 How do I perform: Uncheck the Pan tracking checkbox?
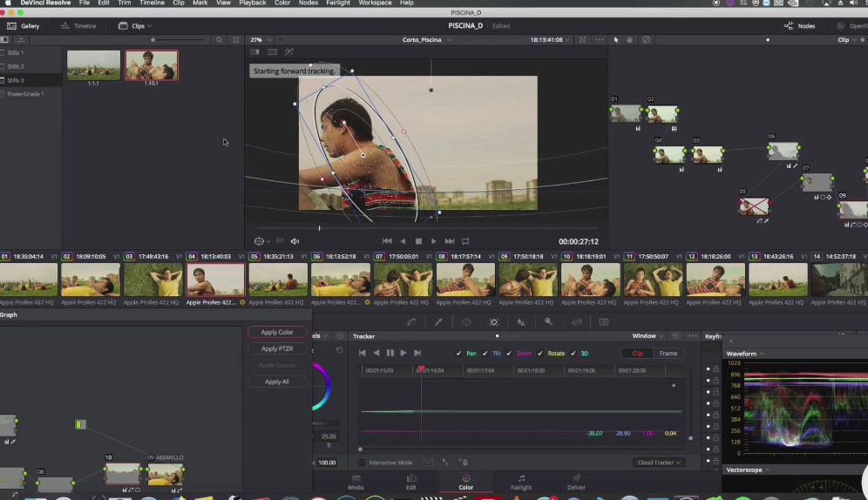click(x=459, y=354)
